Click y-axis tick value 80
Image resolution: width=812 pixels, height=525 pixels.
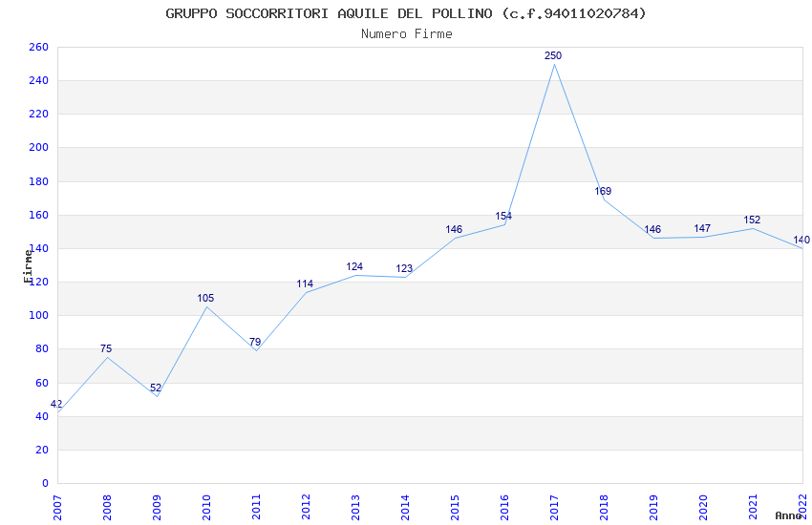click(x=42, y=349)
